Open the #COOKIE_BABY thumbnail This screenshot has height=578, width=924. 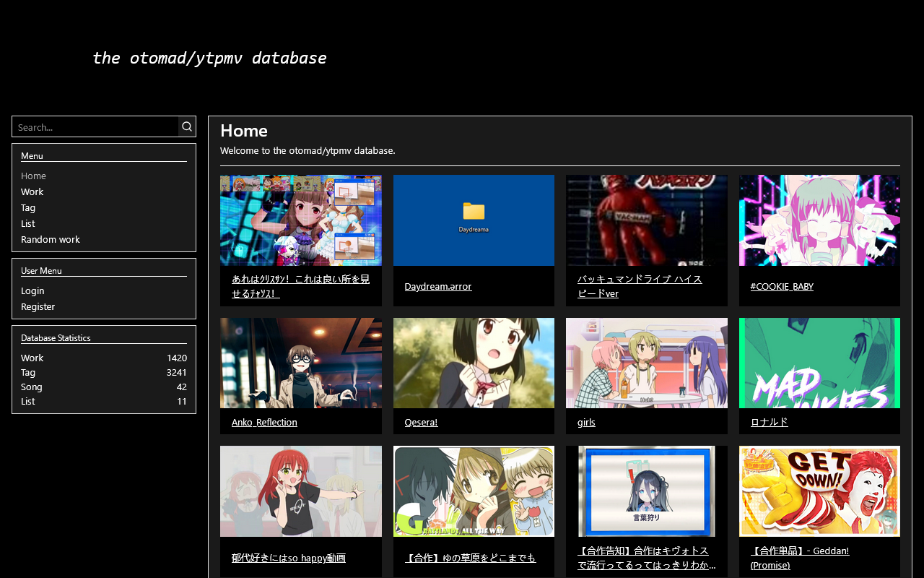(819, 220)
